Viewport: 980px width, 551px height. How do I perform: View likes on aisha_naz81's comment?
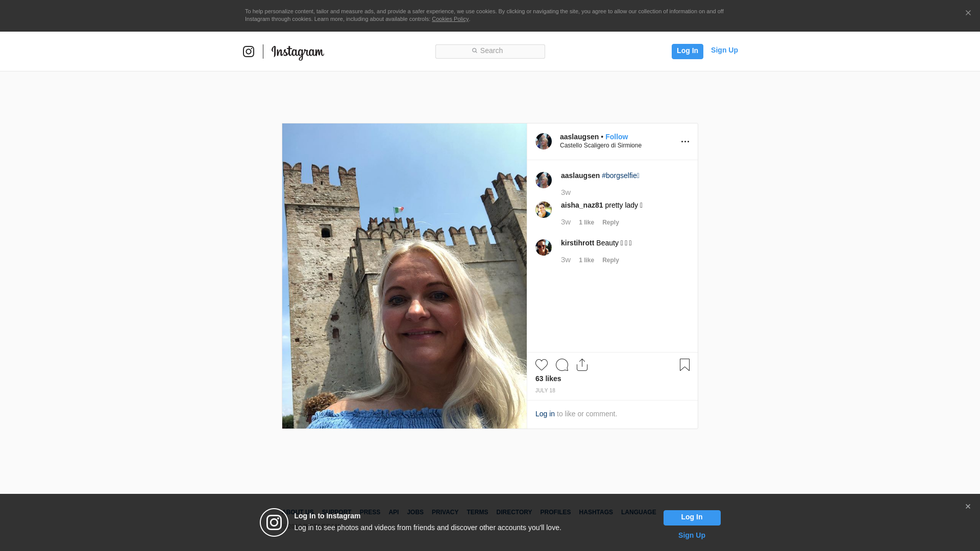pyautogui.click(x=586, y=222)
